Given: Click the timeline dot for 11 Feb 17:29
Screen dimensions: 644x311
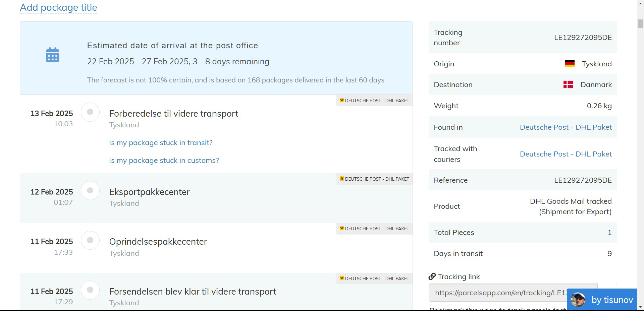Looking at the screenshot, I should click(90, 290).
